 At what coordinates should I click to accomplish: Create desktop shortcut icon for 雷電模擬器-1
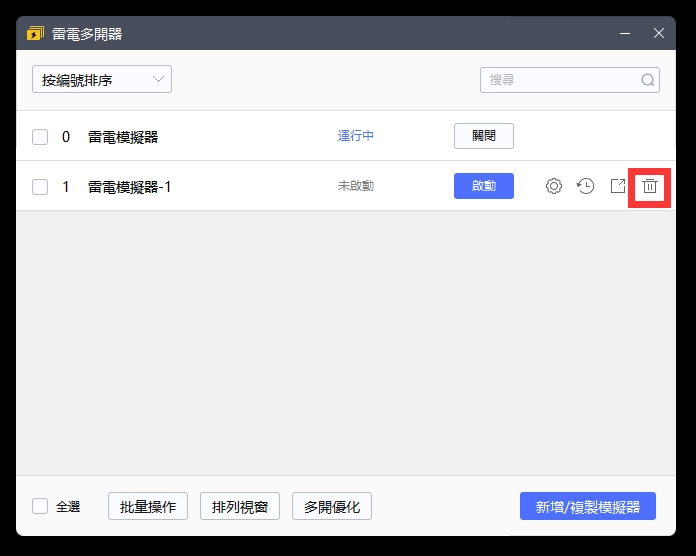pyautogui.click(x=617, y=186)
